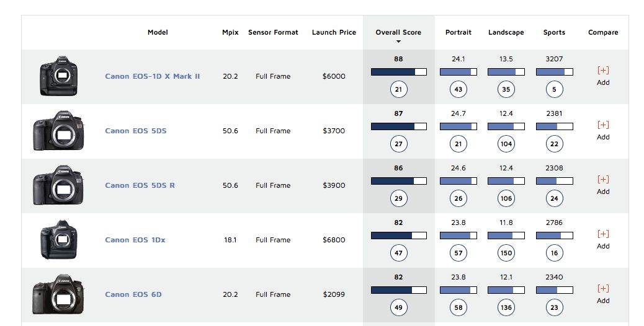
Task: Open the Canon EOS 6D model link
Action: [x=133, y=294]
